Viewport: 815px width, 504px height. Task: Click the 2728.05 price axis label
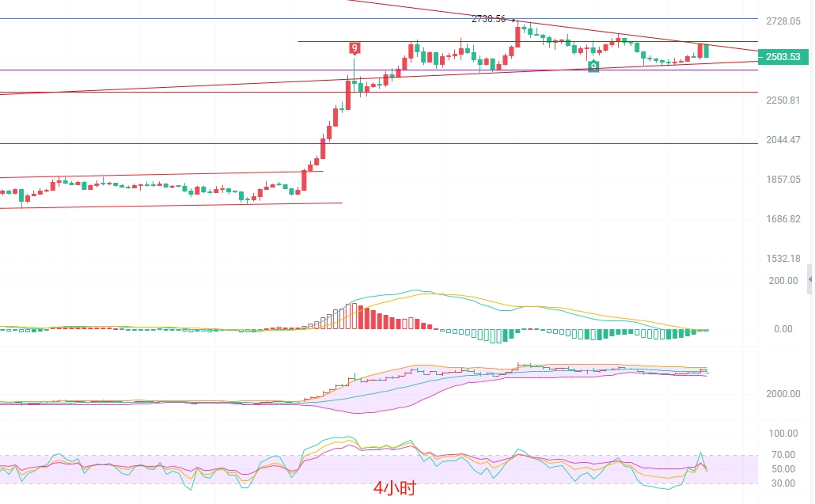point(783,21)
